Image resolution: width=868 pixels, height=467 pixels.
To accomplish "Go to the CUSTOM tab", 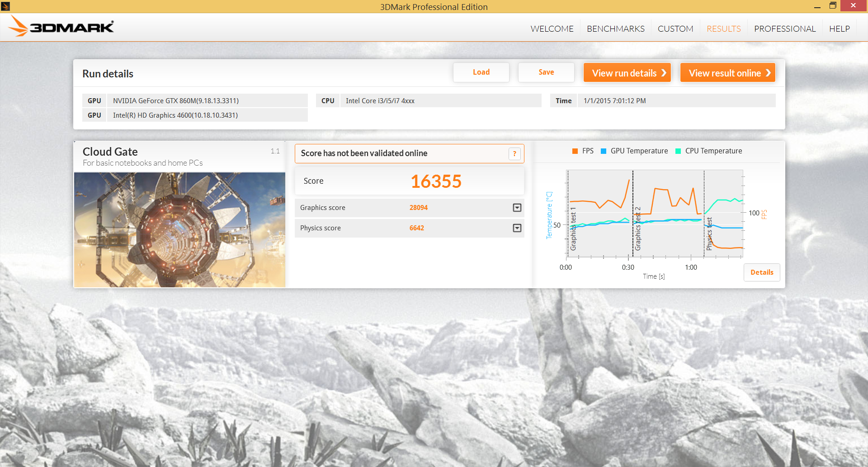I will pos(675,29).
